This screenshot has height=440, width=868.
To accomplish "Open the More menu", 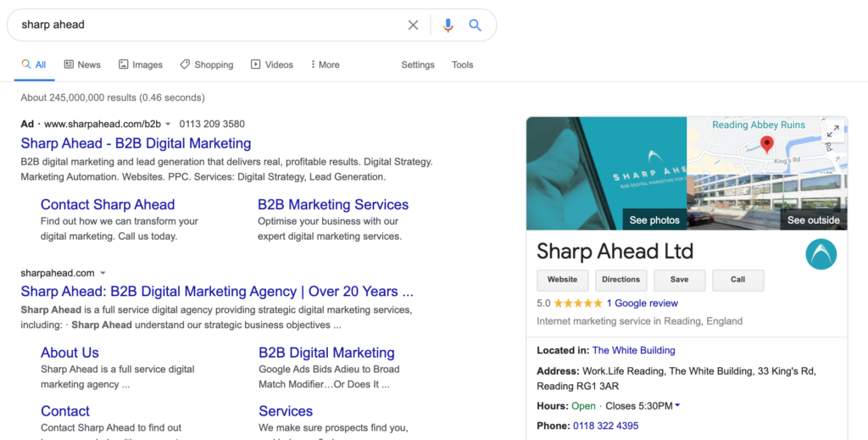I will point(325,64).
